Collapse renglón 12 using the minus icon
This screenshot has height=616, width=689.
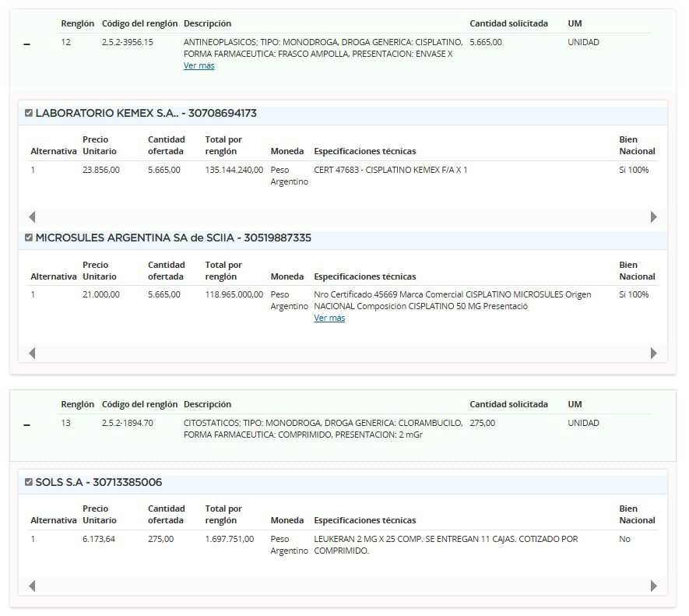[27, 45]
